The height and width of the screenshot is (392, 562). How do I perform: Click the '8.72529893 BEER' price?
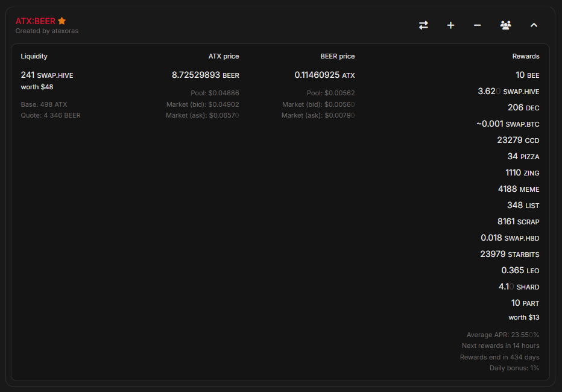[206, 75]
